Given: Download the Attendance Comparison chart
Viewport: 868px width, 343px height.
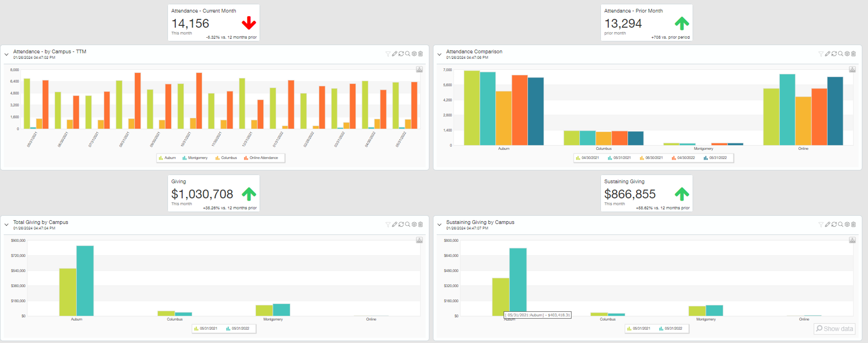Looking at the screenshot, I should pyautogui.click(x=852, y=69).
